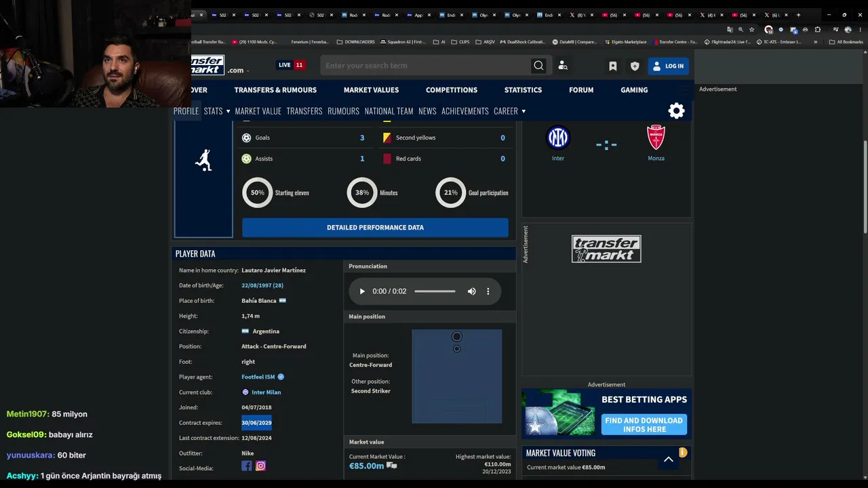868x488 pixels.
Task: Click the Transfermarkt logo in the header
Action: 208,65
